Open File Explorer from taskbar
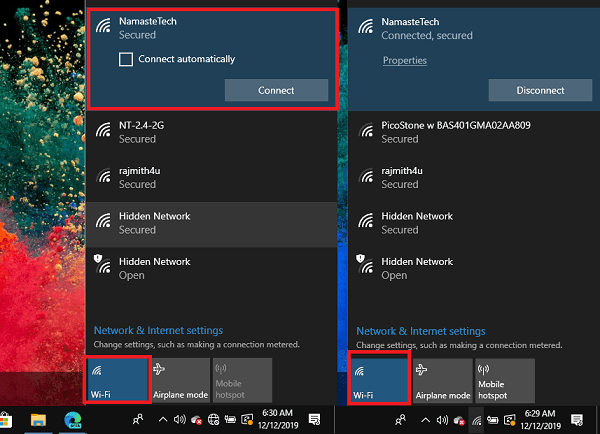Image resolution: width=600 pixels, height=434 pixels. (x=38, y=420)
